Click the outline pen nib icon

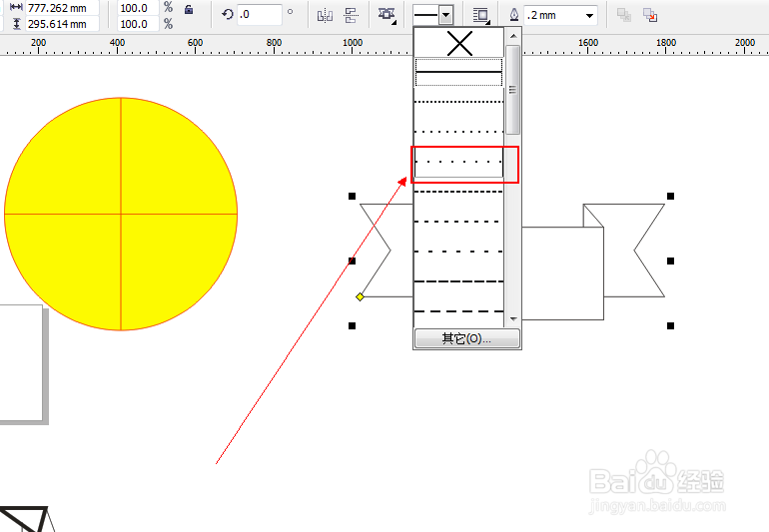514,15
